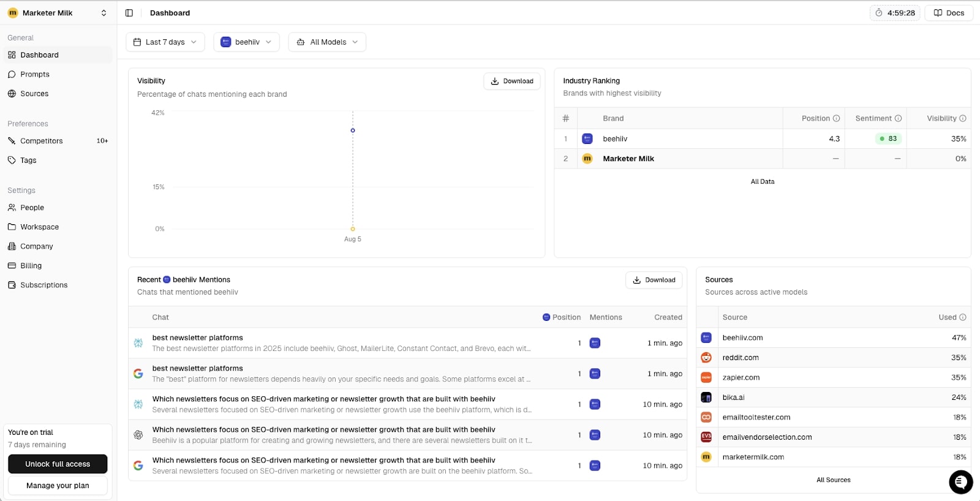Click the reddit.com source icon
This screenshot has height=501, width=980.
pyautogui.click(x=706, y=358)
